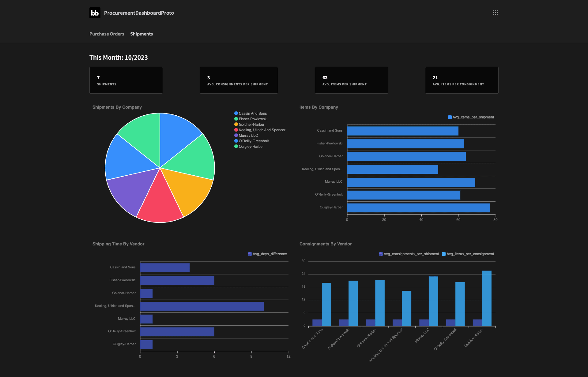The width and height of the screenshot is (588, 377).
Task: Click the Avg_consignments_per_shipment legend square
Action: [x=381, y=254]
